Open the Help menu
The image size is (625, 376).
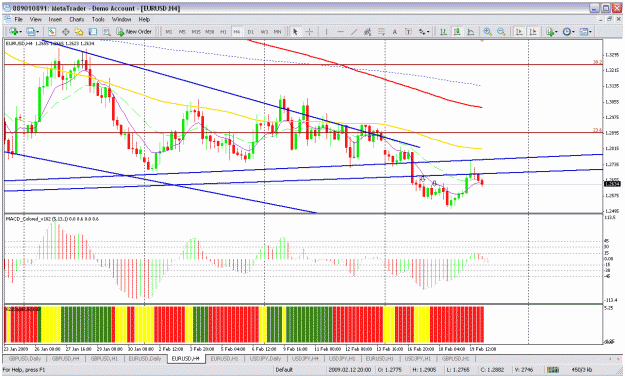144,19
